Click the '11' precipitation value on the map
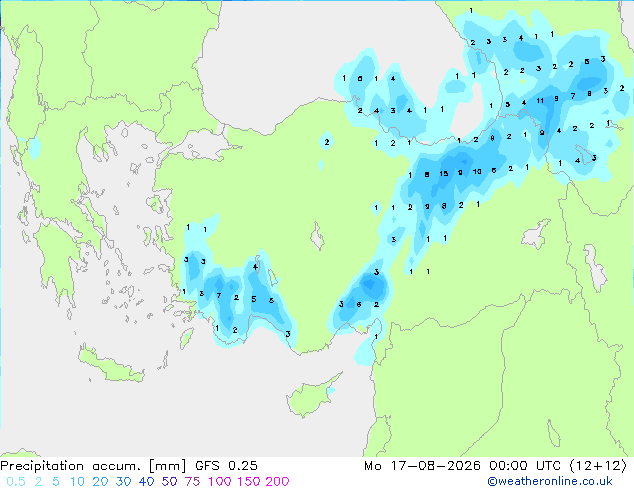Screen dimensions: 634x490 (x=540, y=100)
